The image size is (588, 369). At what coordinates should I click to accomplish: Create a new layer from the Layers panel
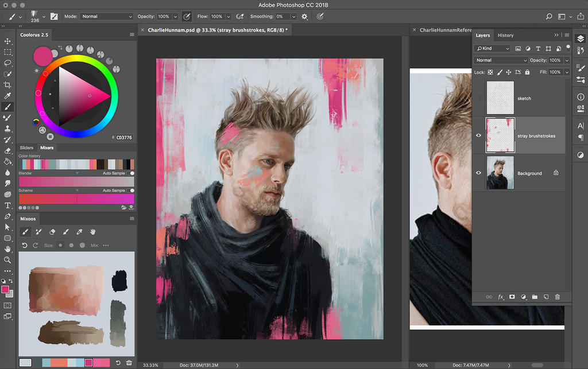pos(546,297)
